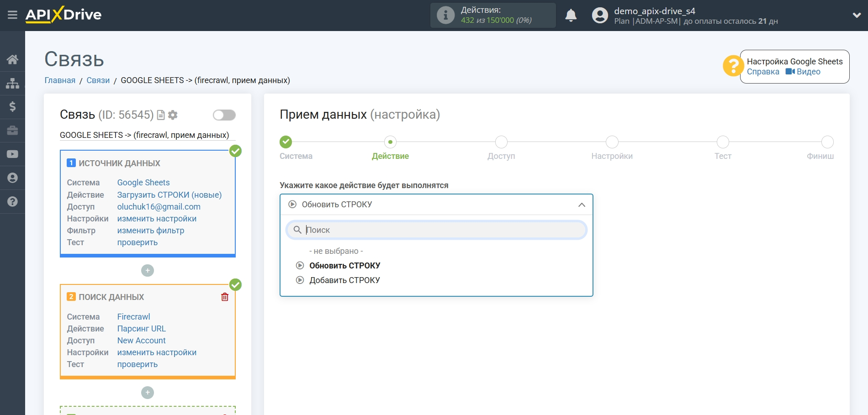Open the Связи breadcrumb link

coord(98,80)
